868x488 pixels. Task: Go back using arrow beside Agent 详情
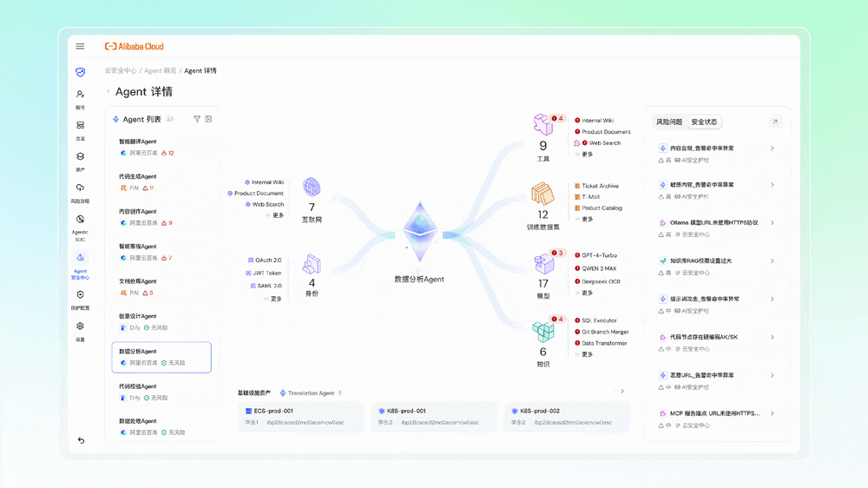108,91
